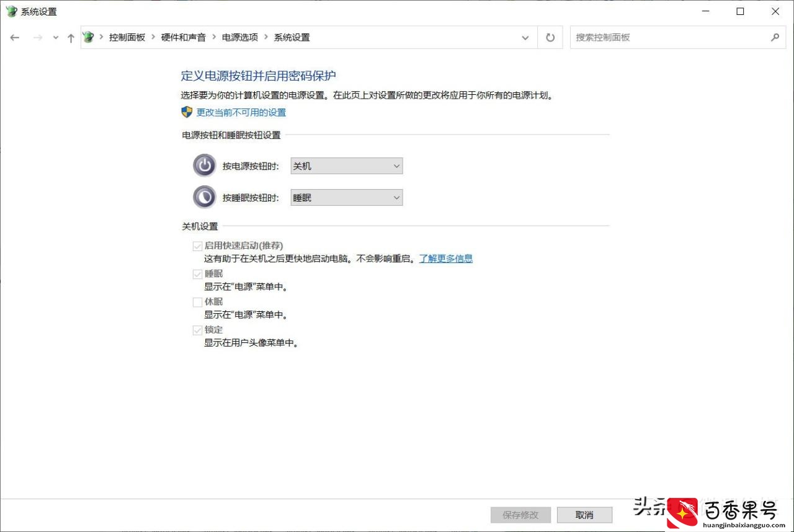Click label 按睡眠按钮时:
Viewport: 794px width, 532px height.
[x=251, y=198]
